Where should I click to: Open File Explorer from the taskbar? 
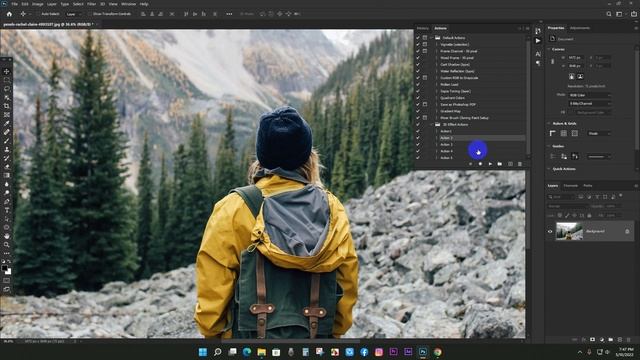[x=261, y=352]
